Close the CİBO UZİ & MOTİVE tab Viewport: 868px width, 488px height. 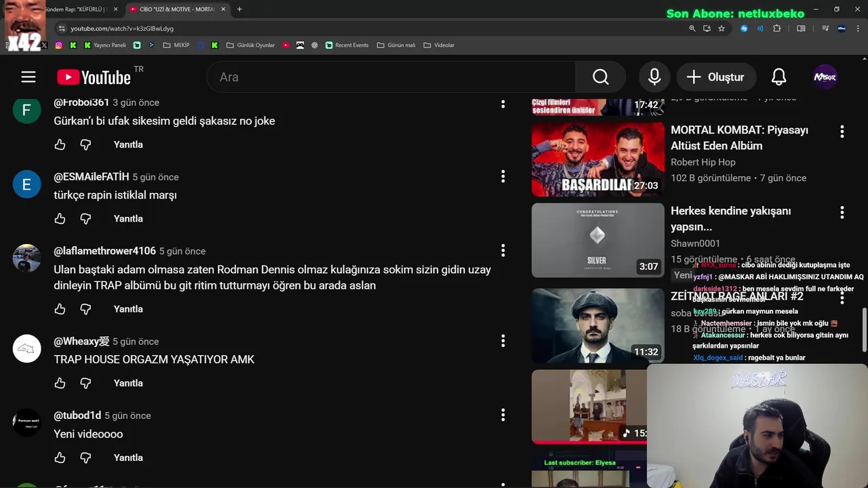[x=223, y=9]
